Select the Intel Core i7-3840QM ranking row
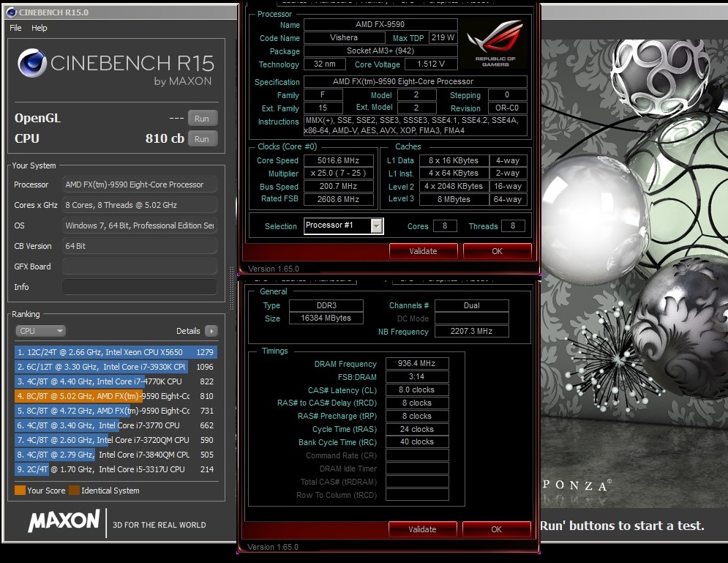This screenshot has height=563, width=728. 116,455
